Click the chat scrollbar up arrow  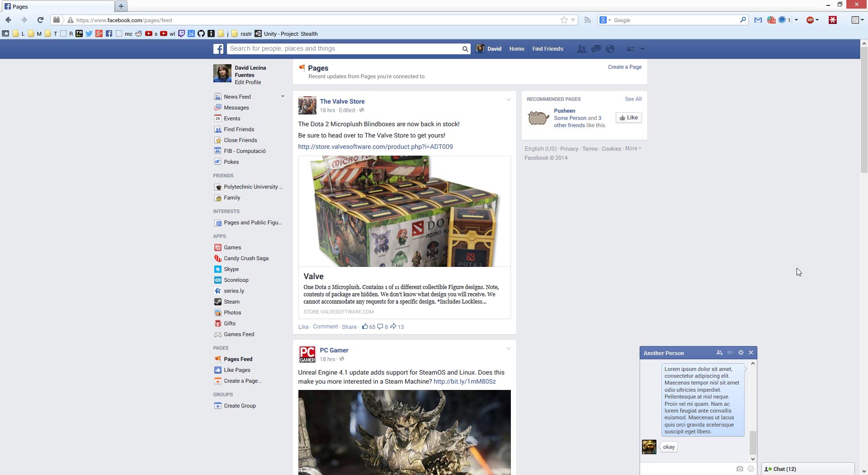[x=753, y=363]
